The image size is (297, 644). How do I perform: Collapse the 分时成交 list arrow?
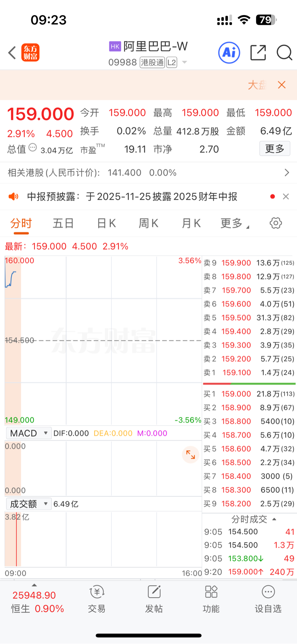(x=274, y=519)
